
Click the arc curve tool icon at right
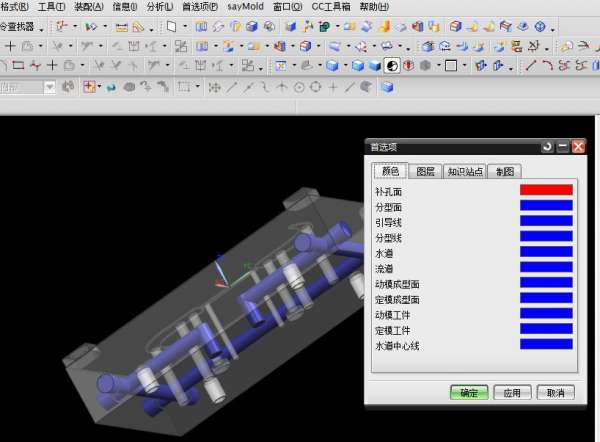point(549,66)
